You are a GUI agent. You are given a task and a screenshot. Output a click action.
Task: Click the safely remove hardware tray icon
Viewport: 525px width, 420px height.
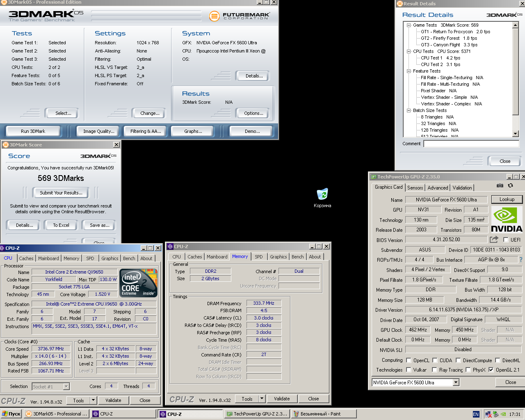495,414
